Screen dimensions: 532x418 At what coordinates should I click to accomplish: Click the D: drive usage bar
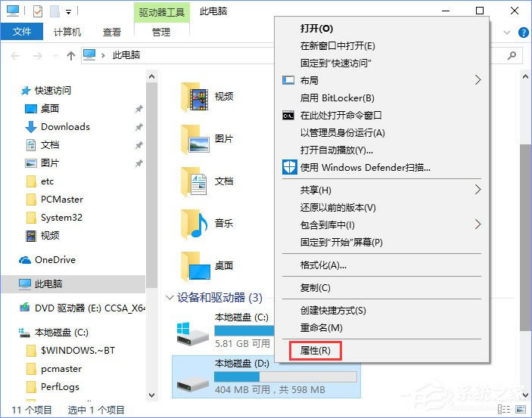pyautogui.click(x=285, y=376)
